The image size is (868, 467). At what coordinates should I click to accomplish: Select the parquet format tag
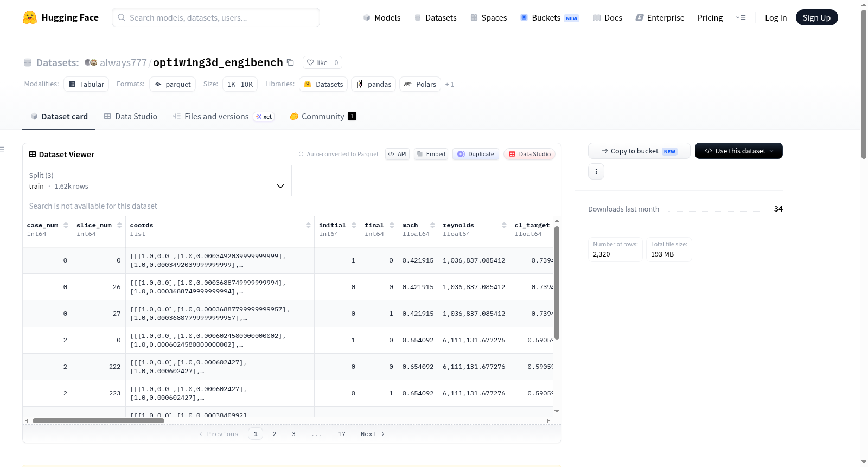173,84
